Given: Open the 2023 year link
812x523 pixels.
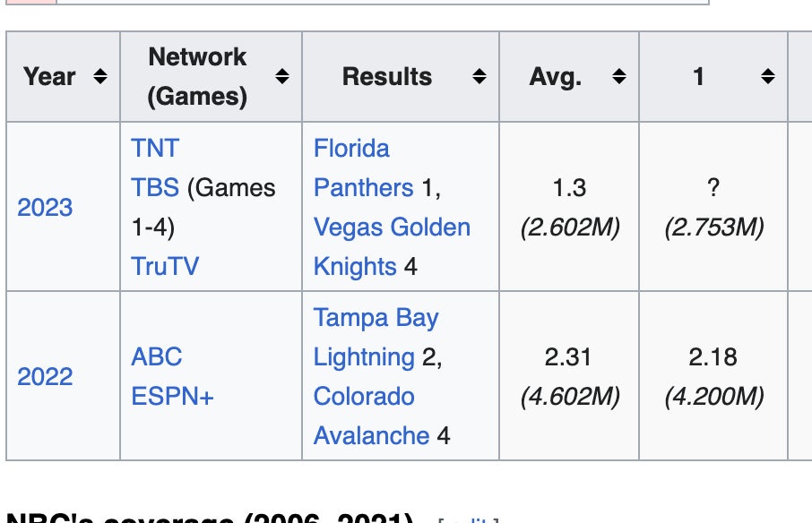Looking at the screenshot, I should (x=45, y=207).
